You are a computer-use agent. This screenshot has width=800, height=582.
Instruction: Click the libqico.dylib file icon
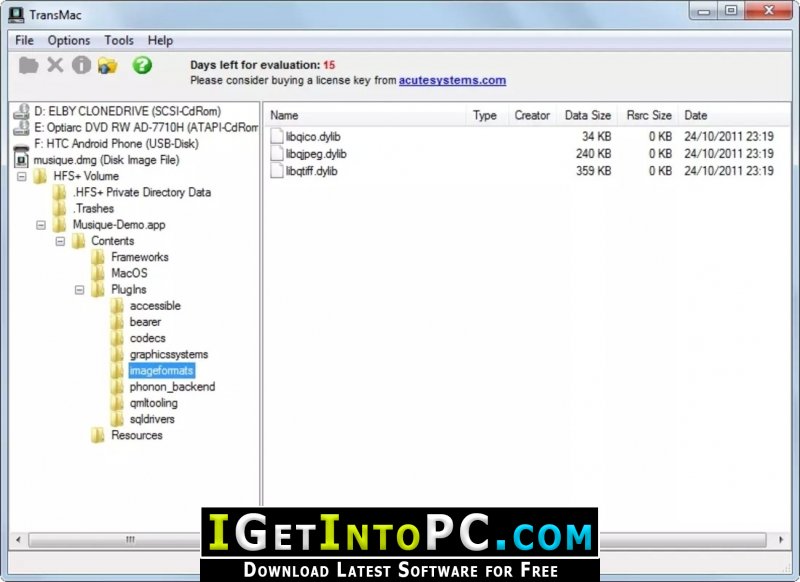point(277,136)
